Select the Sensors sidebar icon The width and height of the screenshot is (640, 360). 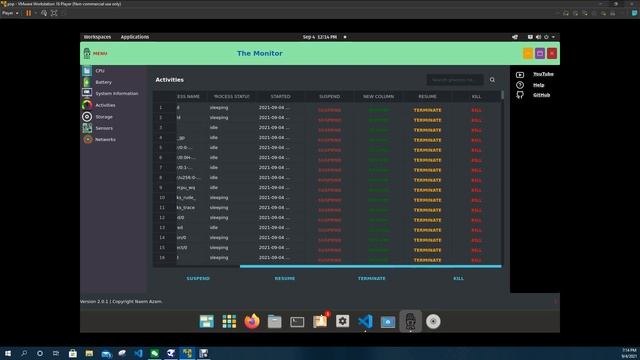[87, 128]
